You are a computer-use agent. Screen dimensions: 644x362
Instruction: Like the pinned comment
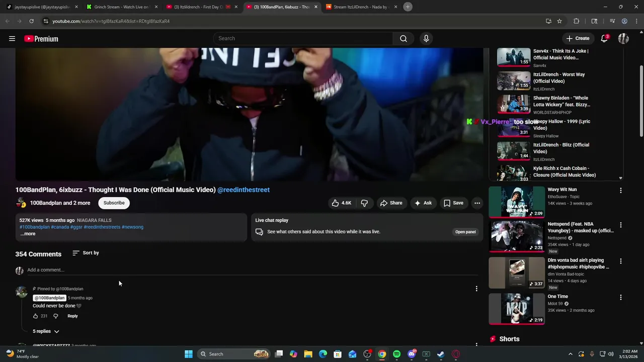pyautogui.click(x=35, y=316)
